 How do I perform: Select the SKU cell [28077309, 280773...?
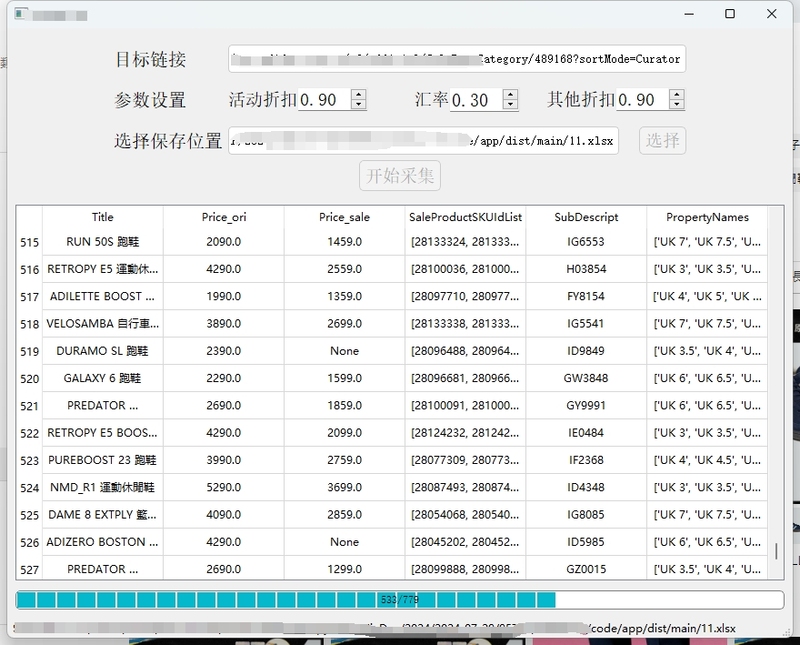(465, 460)
